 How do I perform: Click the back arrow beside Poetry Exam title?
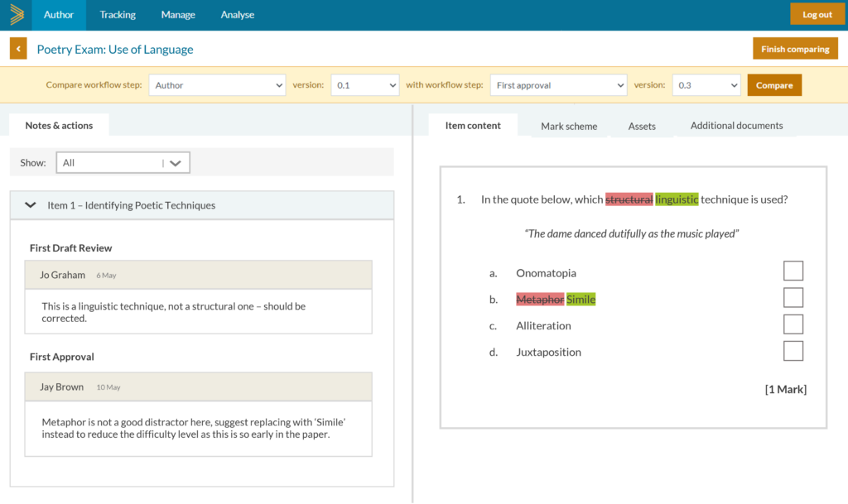point(17,48)
